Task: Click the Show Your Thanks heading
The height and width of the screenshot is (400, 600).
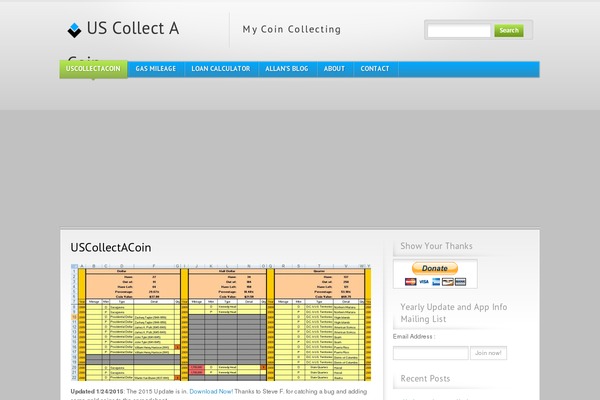Action: 436,246
